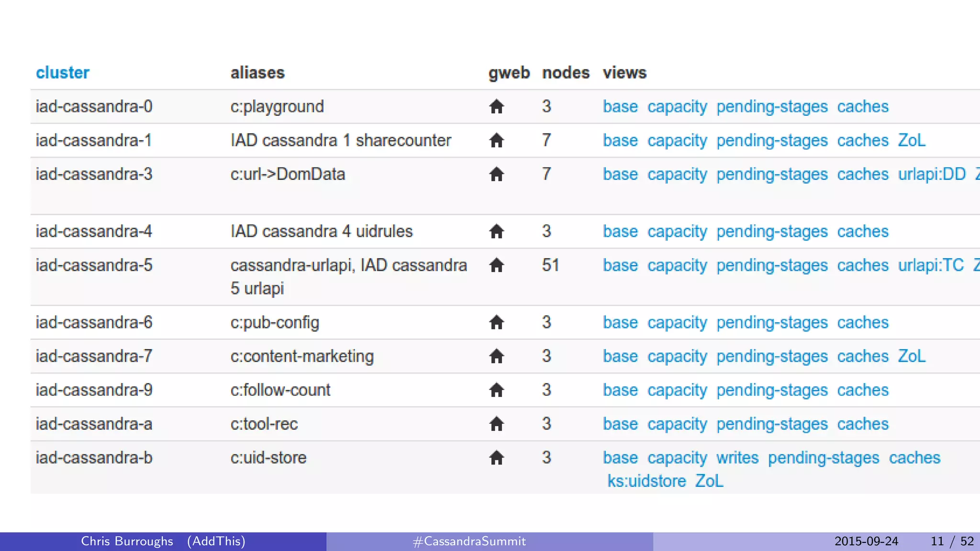Screen dimensions: 980x551
Task: Open gweb home icon for iad-cassandra-1
Action: coord(497,140)
